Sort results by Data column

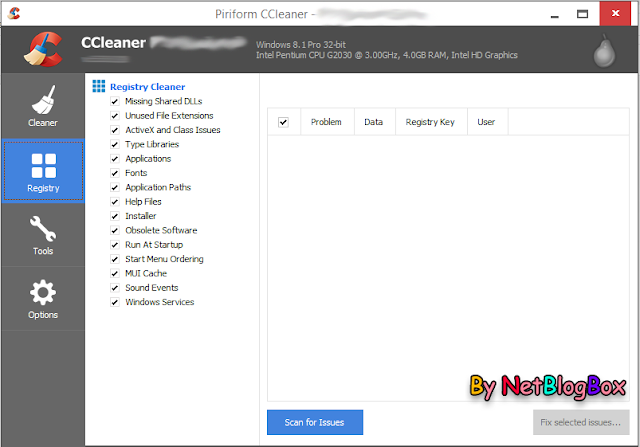point(374,122)
